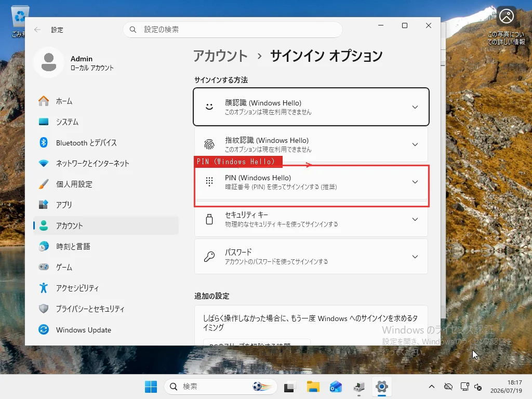Open Bluetooth とデバイス settings page
This screenshot has width=532, height=399.
(x=106, y=142)
